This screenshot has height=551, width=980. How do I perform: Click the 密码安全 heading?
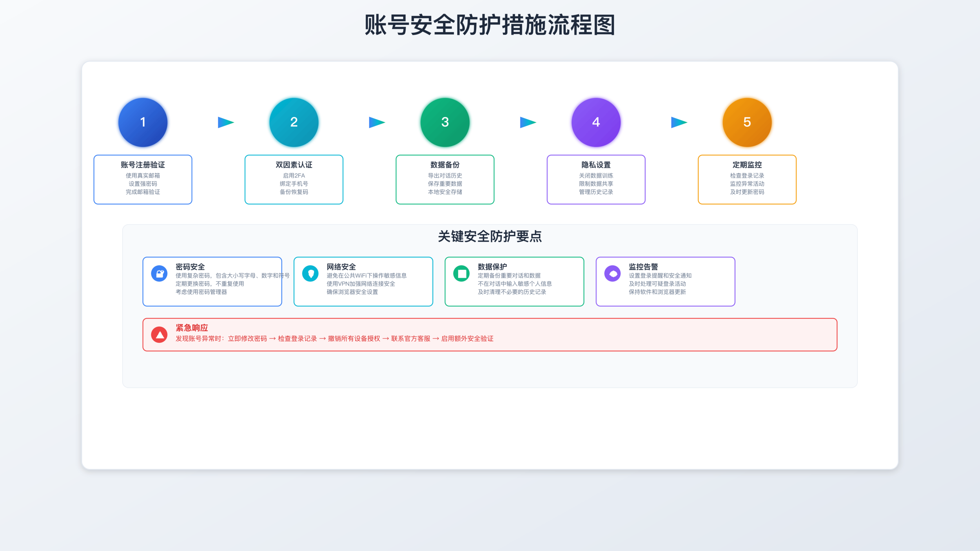pyautogui.click(x=190, y=267)
